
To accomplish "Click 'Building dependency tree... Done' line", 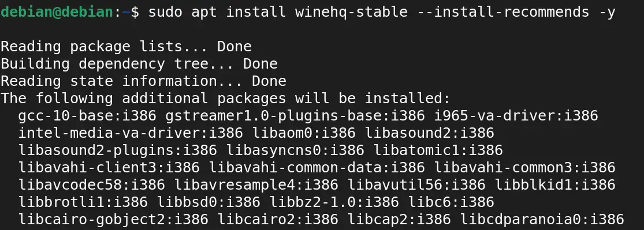I will 139,64.
